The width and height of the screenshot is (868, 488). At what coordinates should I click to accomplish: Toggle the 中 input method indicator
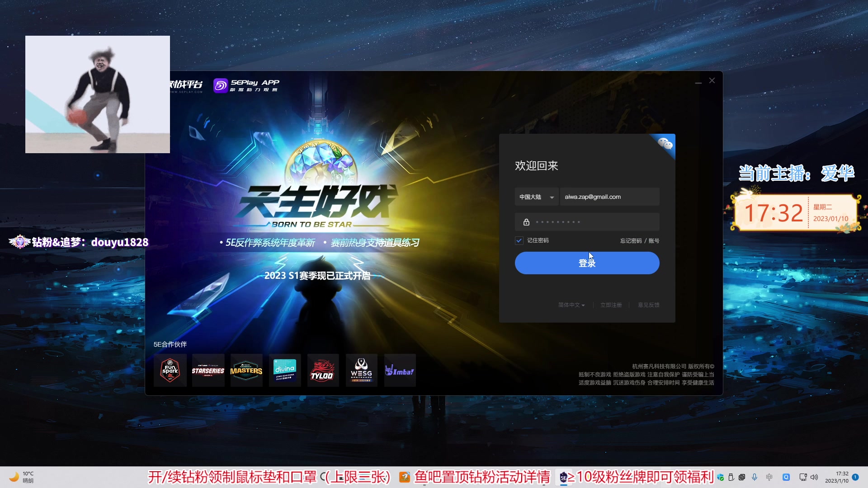tap(769, 477)
